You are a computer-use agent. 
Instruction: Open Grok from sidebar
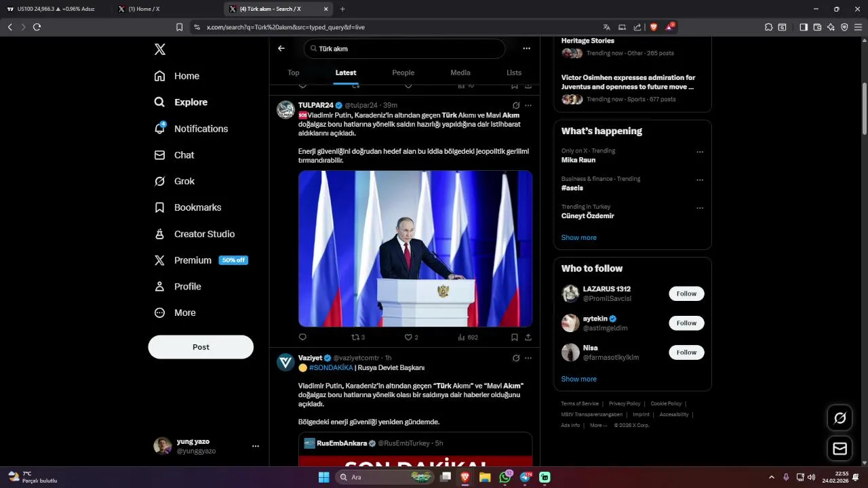pyautogui.click(x=174, y=181)
